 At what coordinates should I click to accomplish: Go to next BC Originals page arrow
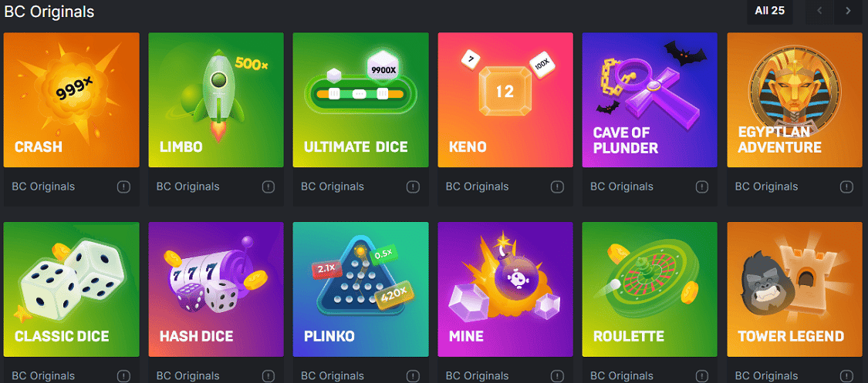[x=848, y=11]
